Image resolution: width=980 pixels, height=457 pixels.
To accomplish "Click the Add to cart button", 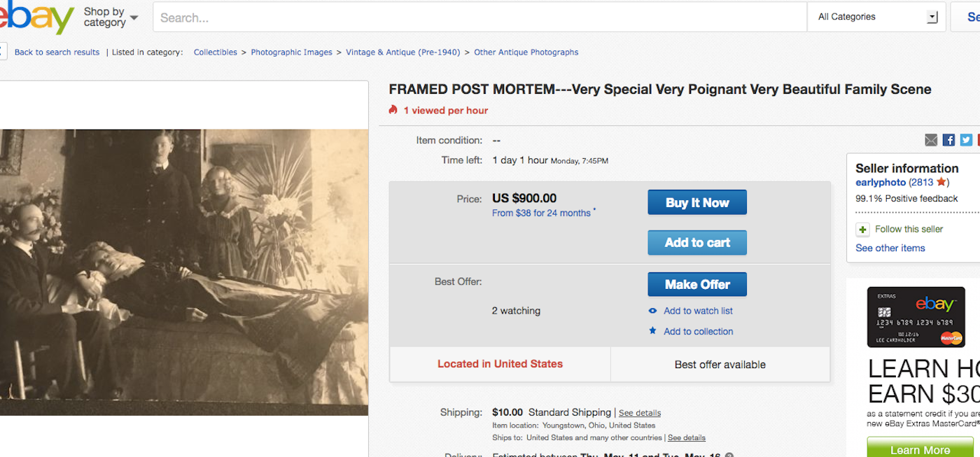I will click(696, 243).
